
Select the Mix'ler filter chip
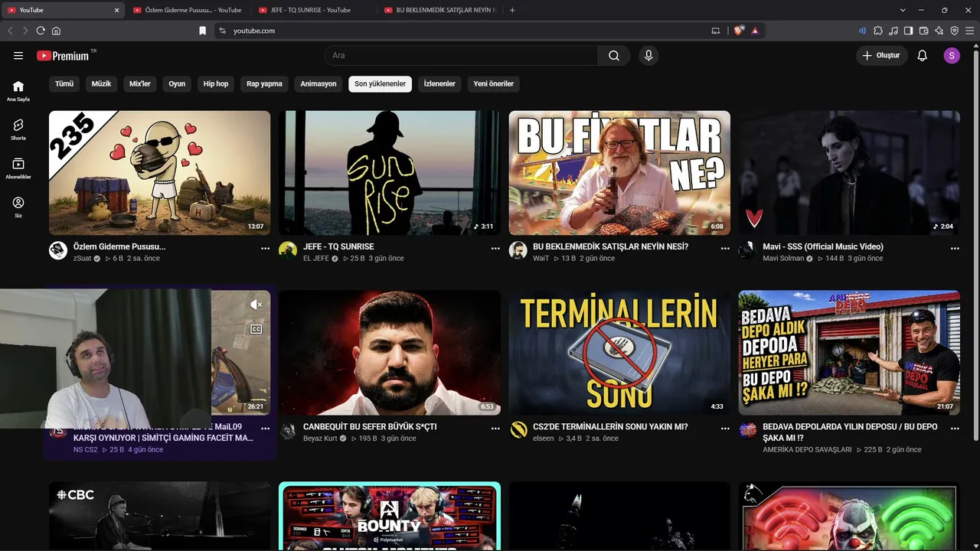click(x=140, y=83)
